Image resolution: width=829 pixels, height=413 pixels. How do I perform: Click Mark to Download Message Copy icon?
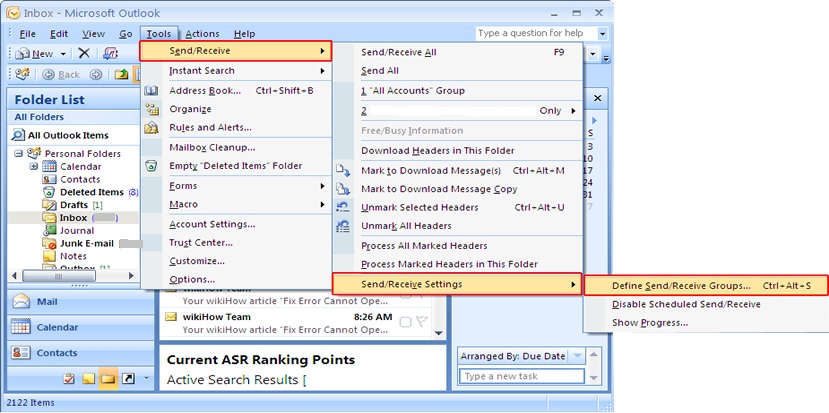(343, 189)
